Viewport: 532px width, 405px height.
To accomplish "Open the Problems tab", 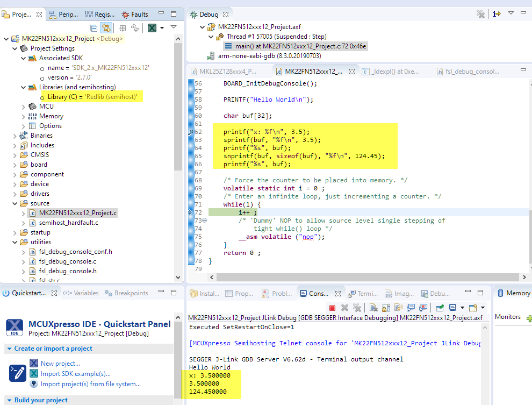I will click(277, 293).
